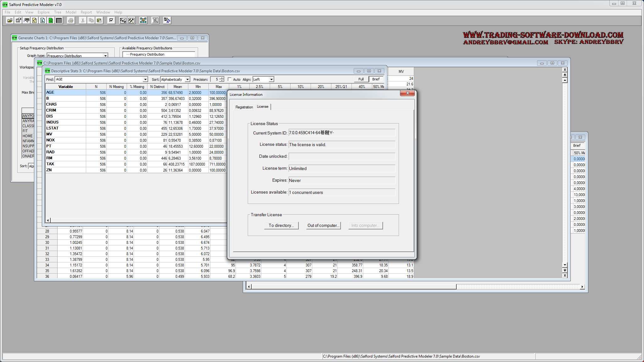Enable the Auto precision checkbox
Viewport: 644px width, 362px height.
pos(230,79)
